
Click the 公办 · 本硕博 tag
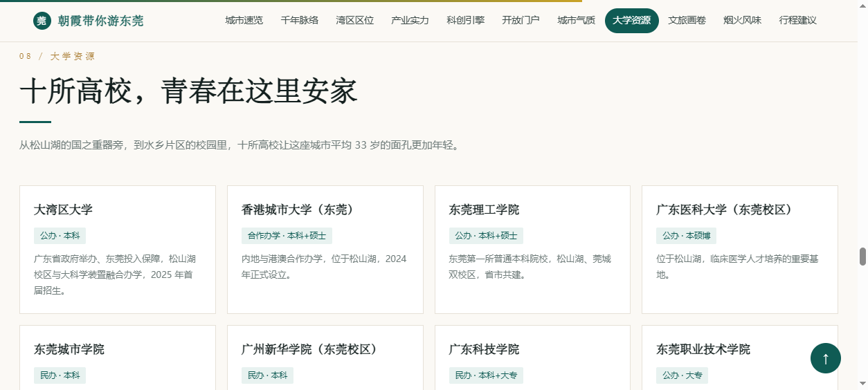point(687,236)
